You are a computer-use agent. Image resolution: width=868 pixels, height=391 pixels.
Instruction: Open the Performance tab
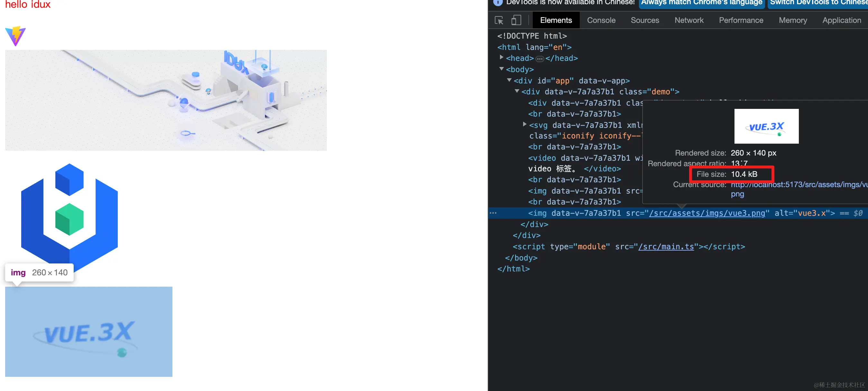tap(741, 20)
